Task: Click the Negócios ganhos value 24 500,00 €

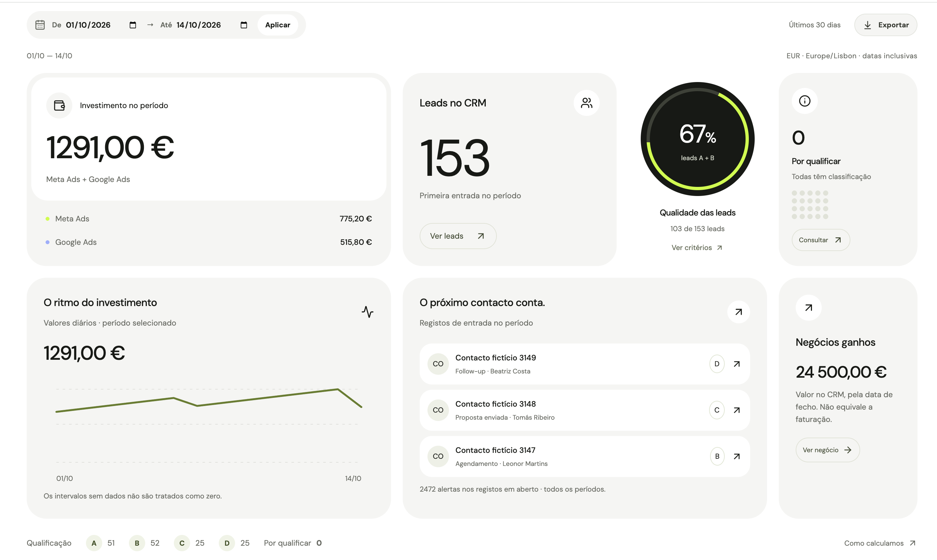Action: coord(841,372)
